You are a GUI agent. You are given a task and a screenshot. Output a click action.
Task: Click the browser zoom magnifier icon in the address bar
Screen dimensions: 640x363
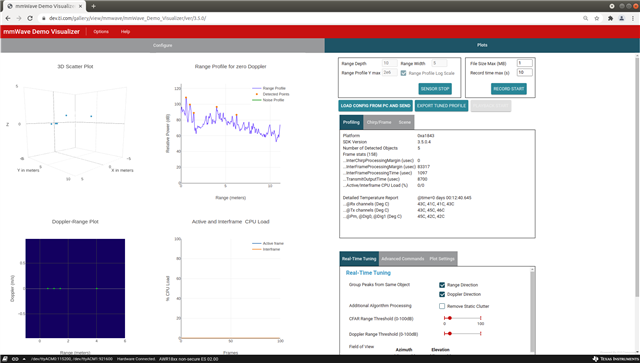click(x=586, y=18)
